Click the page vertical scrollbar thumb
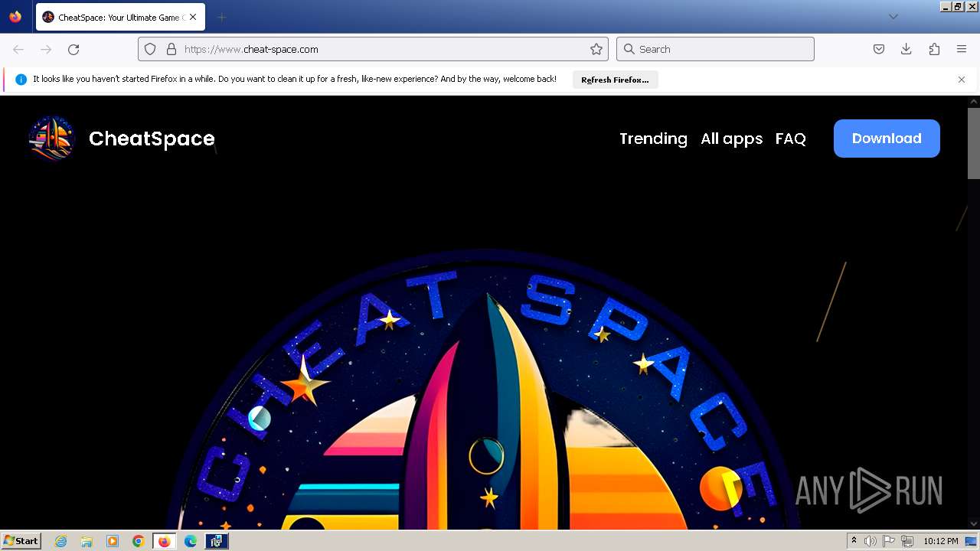 tap(974, 143)
